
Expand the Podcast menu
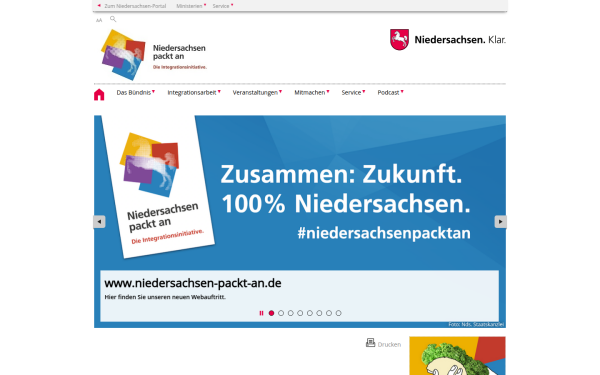[x=390, y=92]
